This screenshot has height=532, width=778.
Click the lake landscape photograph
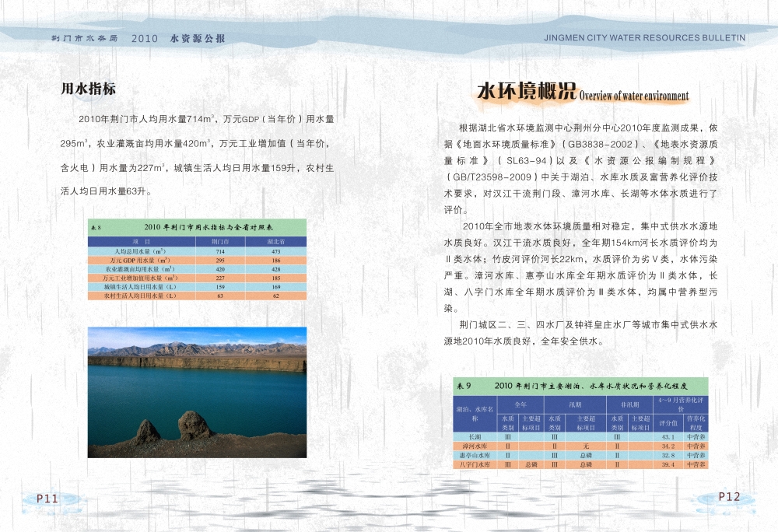click(197, 391)
